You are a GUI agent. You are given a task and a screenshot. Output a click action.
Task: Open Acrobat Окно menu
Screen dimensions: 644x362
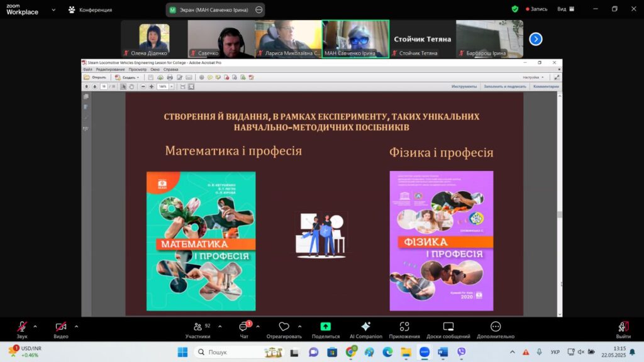click(x=155, y=70)
